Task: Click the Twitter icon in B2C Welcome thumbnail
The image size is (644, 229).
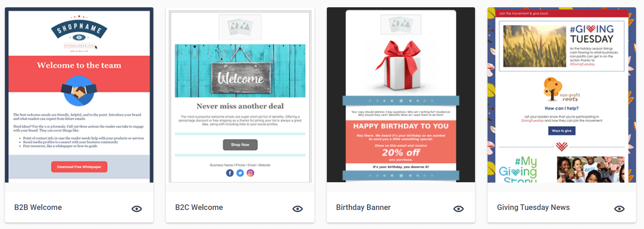Action: (240, 173)
